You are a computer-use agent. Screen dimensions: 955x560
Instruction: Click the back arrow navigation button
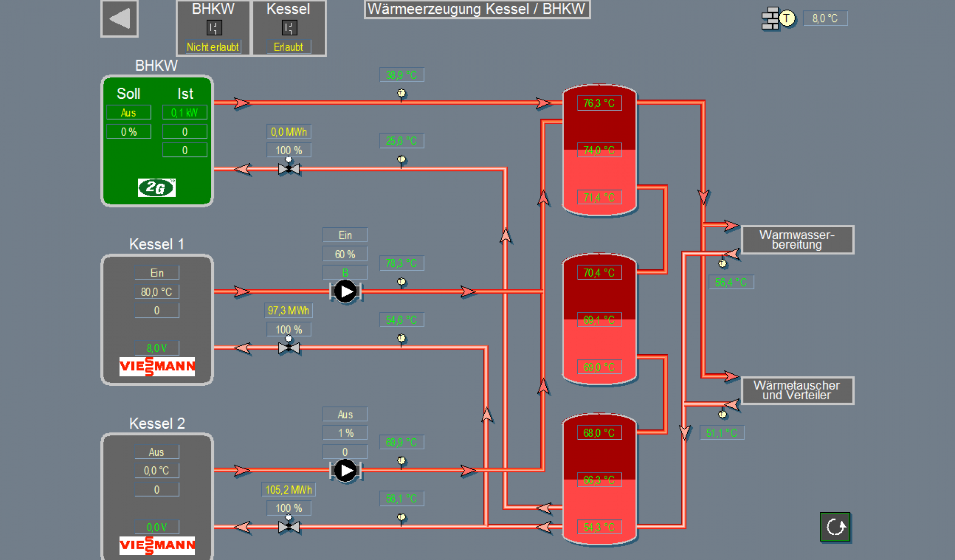[119, 19]
